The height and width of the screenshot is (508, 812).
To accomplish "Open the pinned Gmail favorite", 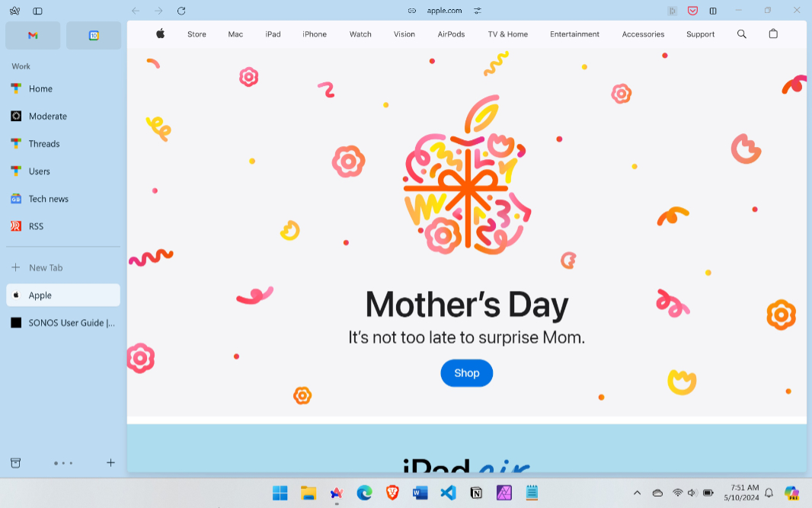I will point(33,36).
